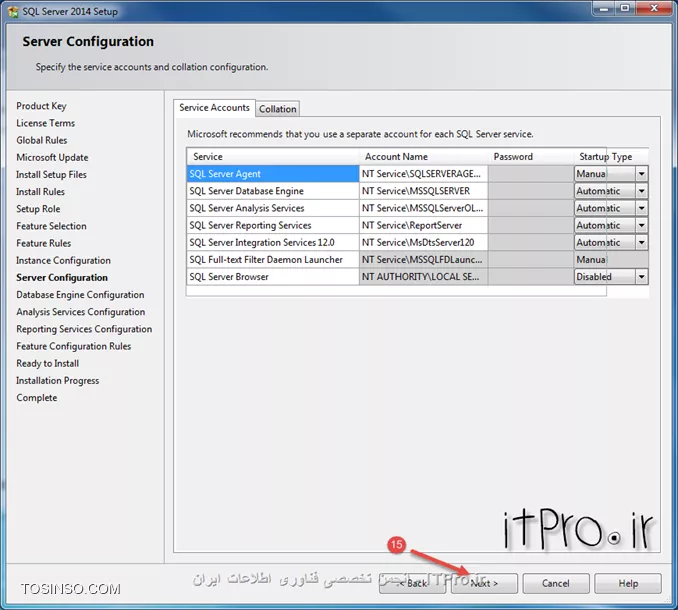Click Feature Selection step
The height and width of the screenshot is (610, 678).
[x=51, y=226]
